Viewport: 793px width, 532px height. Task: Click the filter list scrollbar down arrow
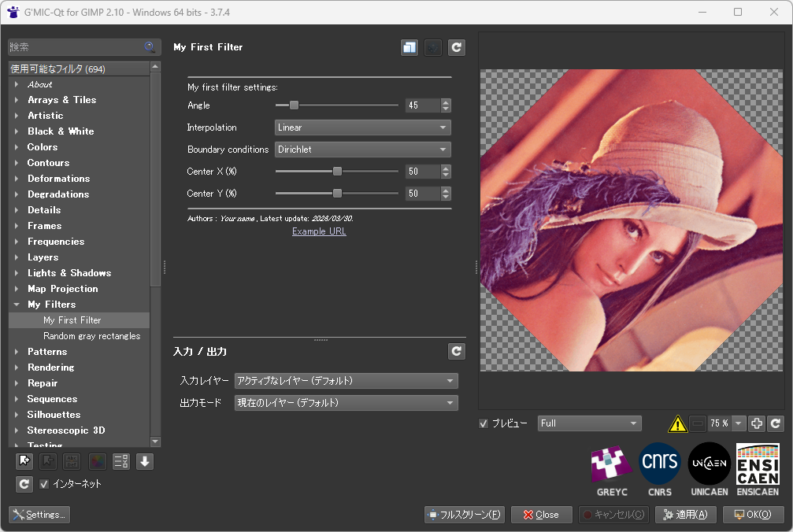155,441
